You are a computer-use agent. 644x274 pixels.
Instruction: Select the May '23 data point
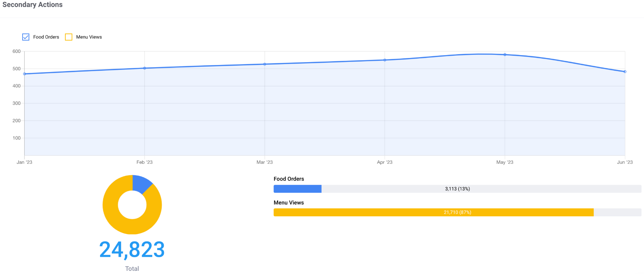pos(505,55)
